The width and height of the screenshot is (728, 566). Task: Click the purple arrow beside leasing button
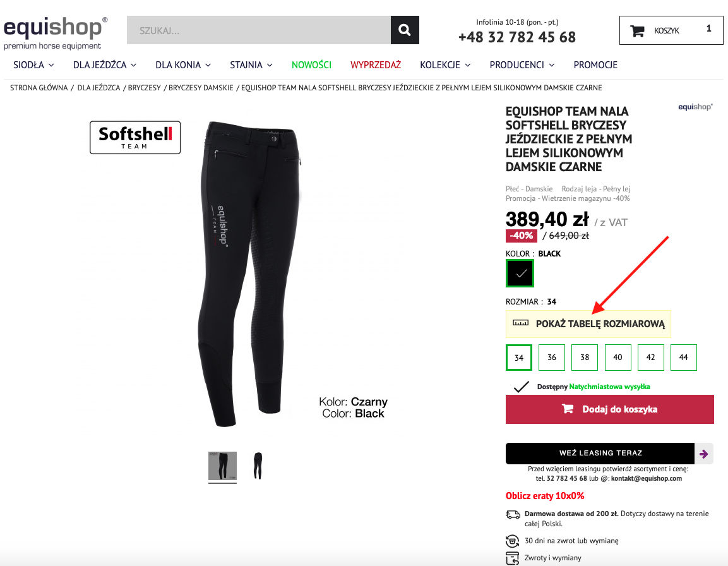pyautogui.click(x=704, y=454)
